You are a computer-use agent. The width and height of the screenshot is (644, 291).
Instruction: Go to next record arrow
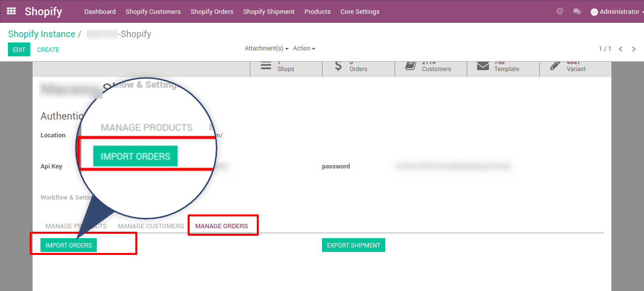[634, 49]
